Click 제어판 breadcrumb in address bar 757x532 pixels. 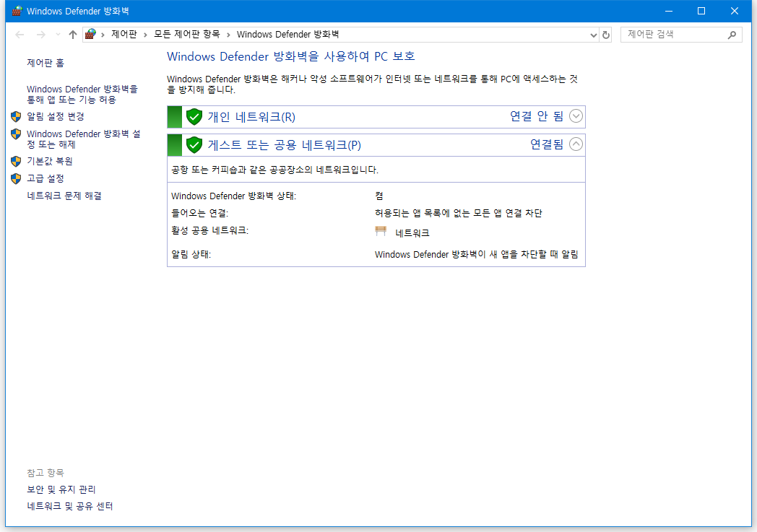124,34
